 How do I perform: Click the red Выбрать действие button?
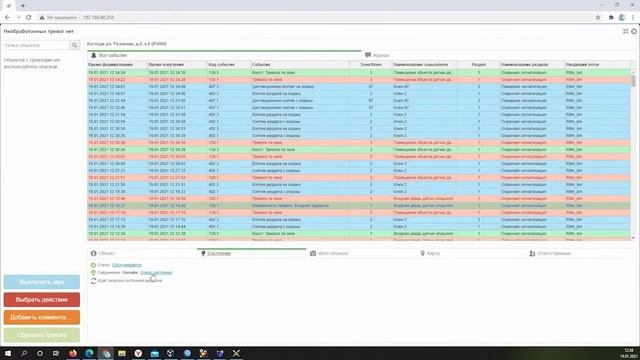(42, 300)
